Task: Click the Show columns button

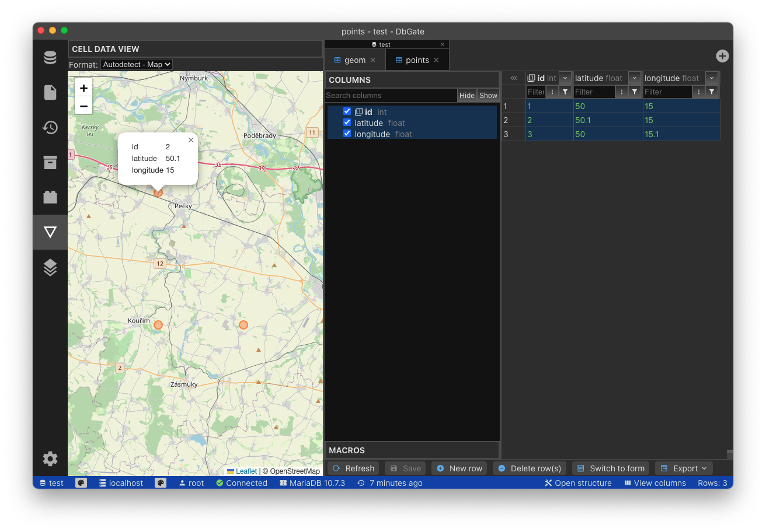Action: (488, 95)
